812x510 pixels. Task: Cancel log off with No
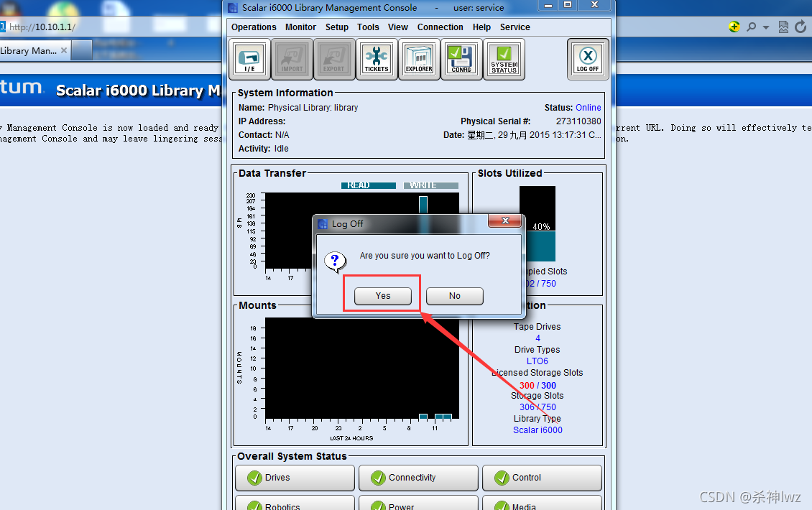click(x=455, y=296)
